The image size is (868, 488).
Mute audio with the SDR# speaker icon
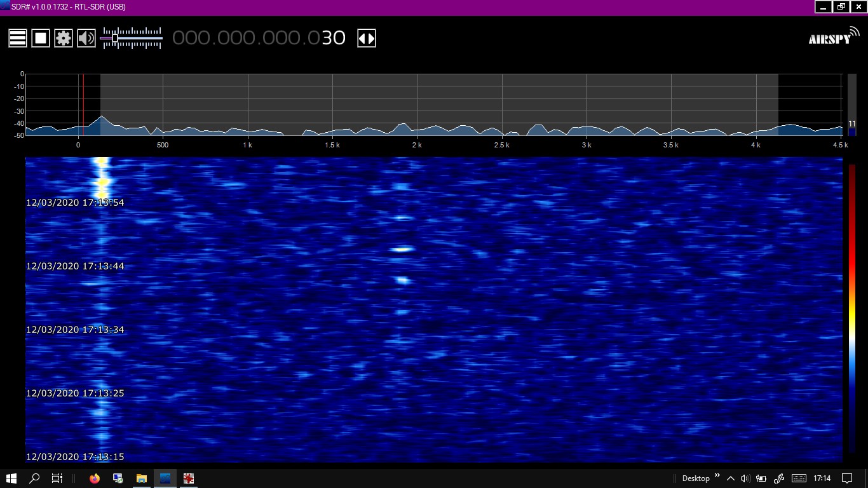[86, 38]
